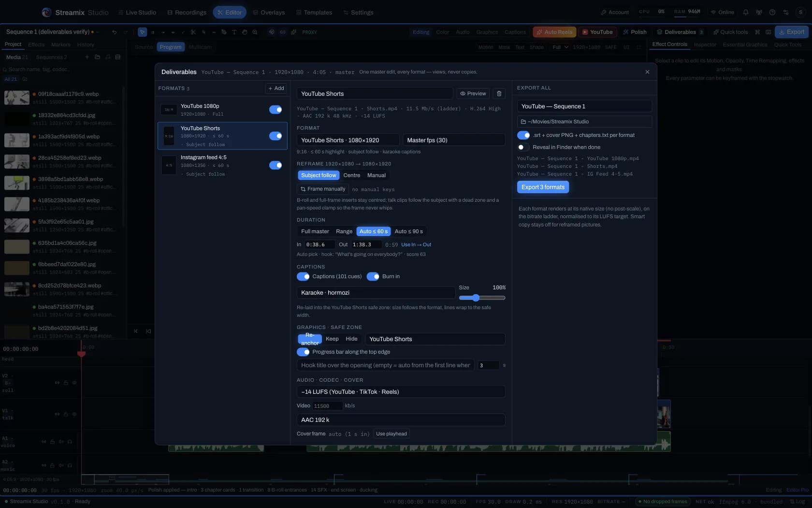Lock the V1 talk track
The image size is (812, 508).
(x=66, y=414)
